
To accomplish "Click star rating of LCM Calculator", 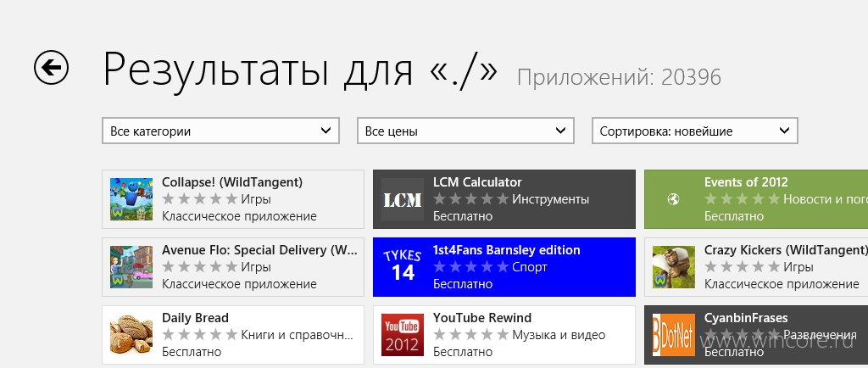I will 470,198.
